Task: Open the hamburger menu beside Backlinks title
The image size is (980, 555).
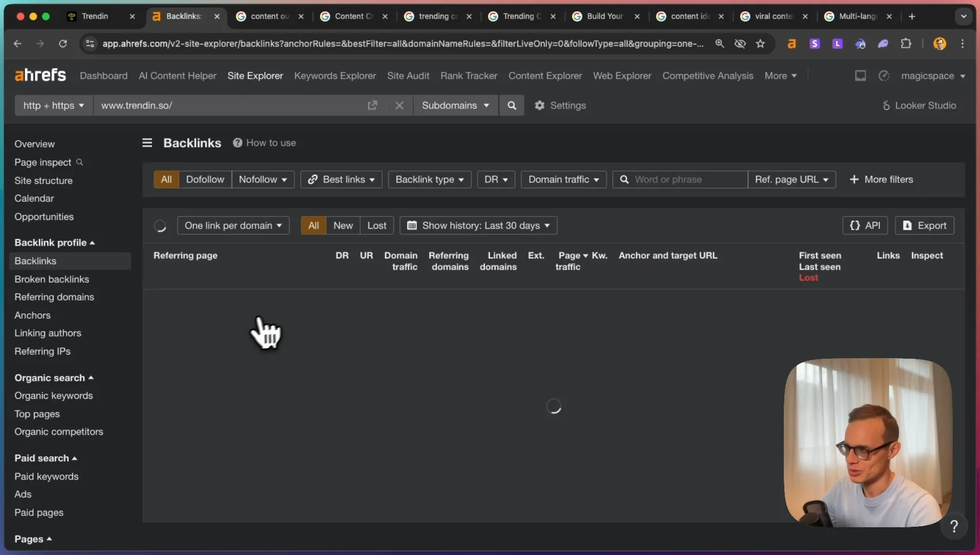Action: coord(147,143)
